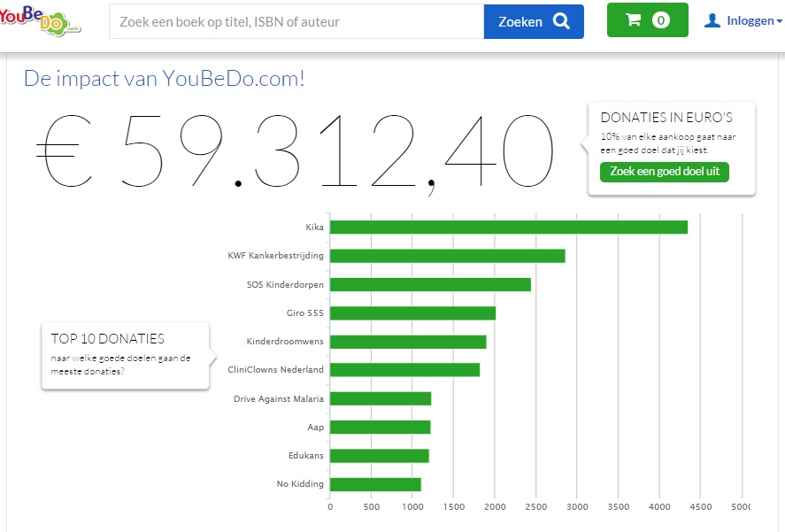Expand the Inloggen dropdown arrow
This screenshot has width=785, height=532.
point(779,21)
